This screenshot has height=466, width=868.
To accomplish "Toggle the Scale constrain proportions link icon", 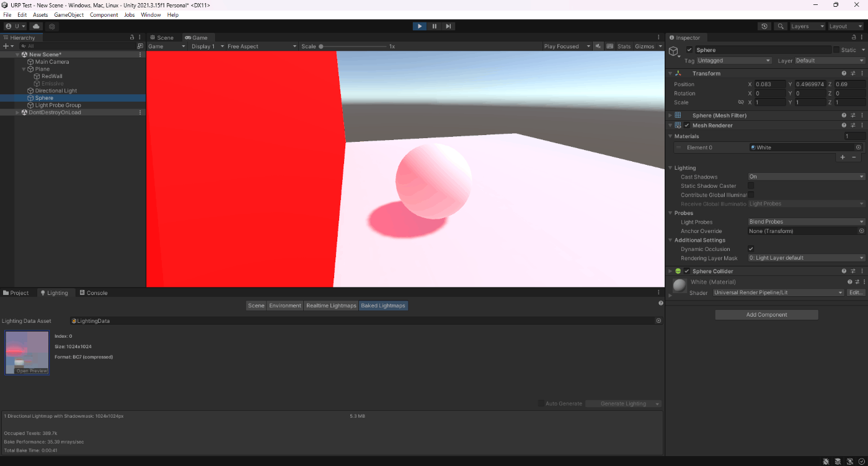I will click(741, 102).
